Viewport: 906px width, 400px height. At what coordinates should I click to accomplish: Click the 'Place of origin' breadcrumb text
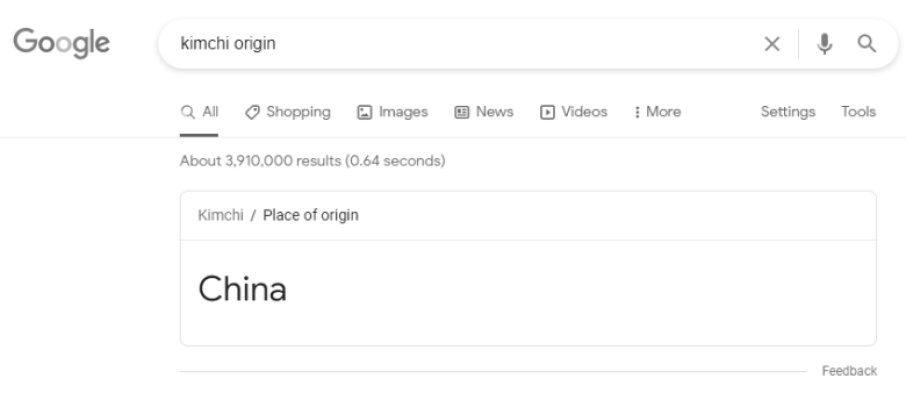coord(311,216)
